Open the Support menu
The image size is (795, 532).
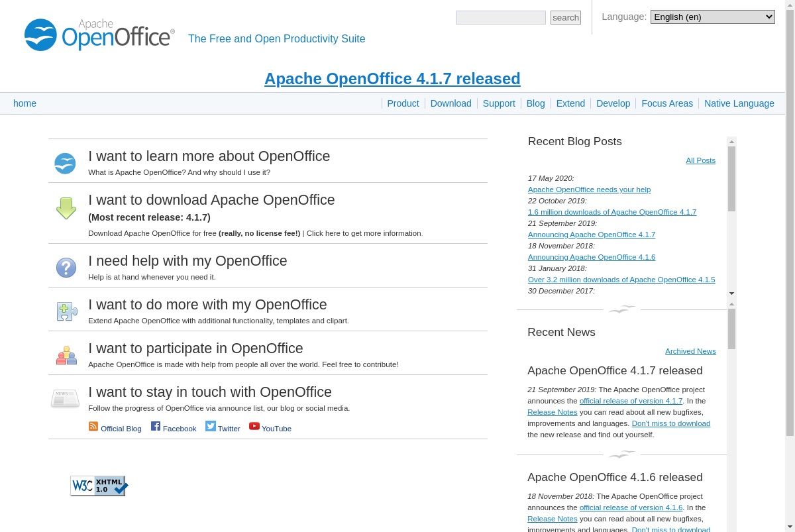pyautogui.click(x=499, y=103)
